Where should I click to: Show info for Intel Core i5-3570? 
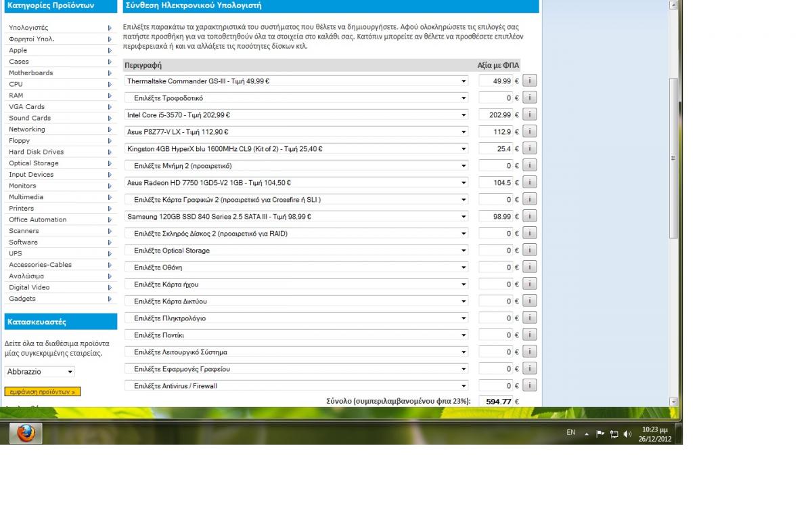click(530, 114)
